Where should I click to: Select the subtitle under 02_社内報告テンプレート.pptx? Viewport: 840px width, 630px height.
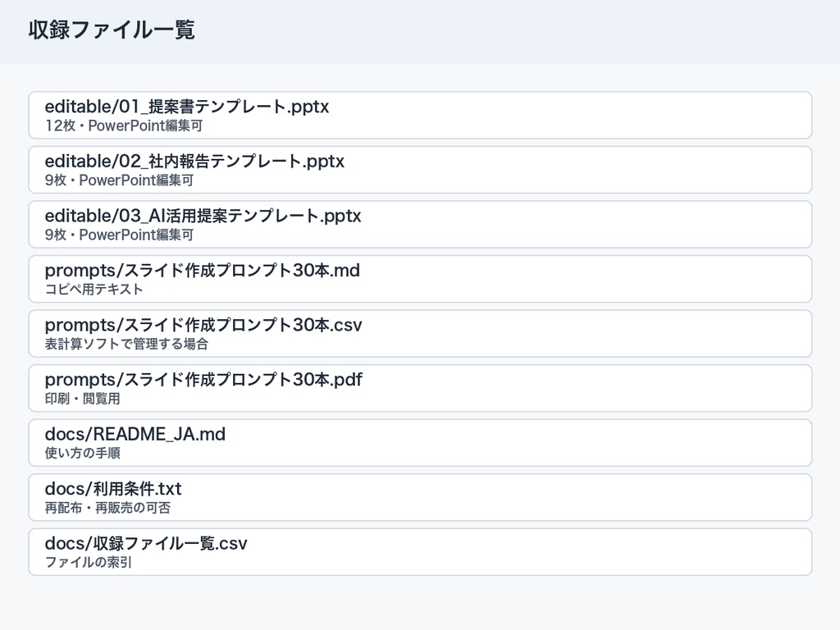click(x=119, y=180)
